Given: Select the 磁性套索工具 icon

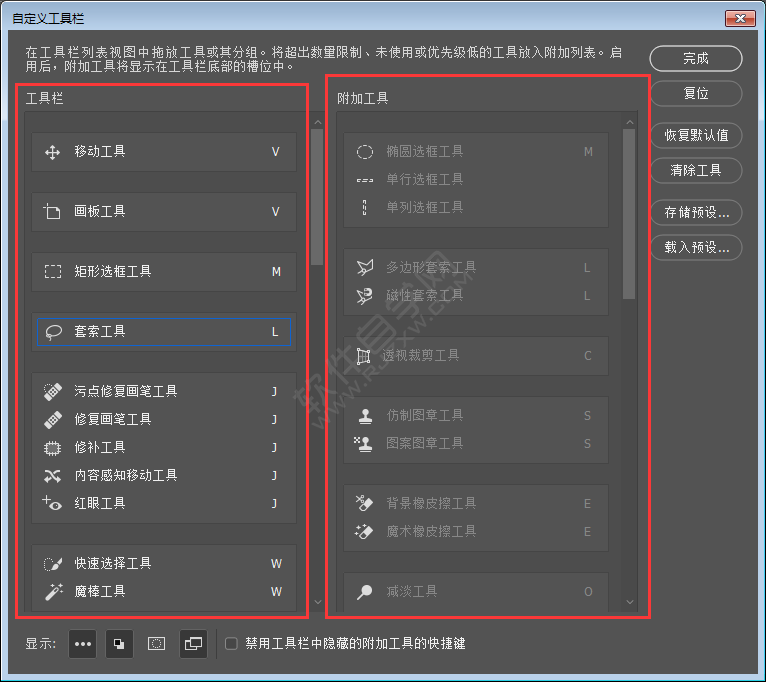Looking at the screenshot, I should coord(364,296).
